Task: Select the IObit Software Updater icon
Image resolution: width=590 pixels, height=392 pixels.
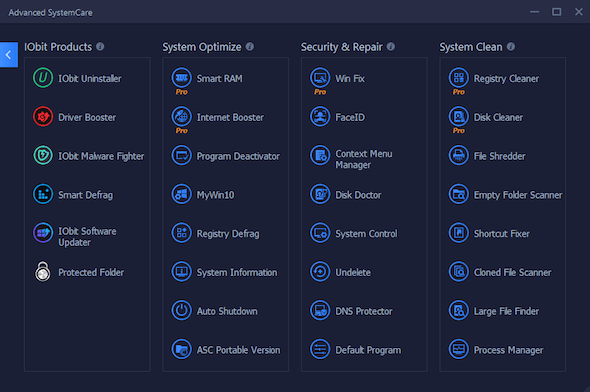Action: pos(43,233)
